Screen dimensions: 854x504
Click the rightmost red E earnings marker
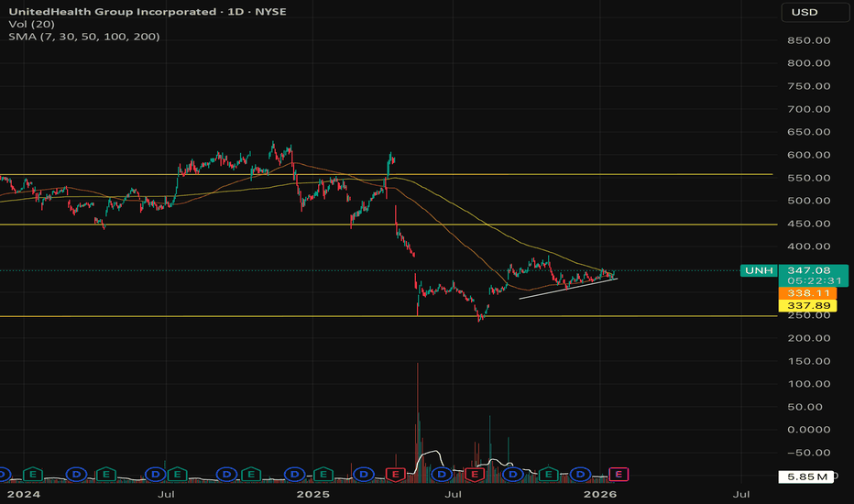coord(474,474)
